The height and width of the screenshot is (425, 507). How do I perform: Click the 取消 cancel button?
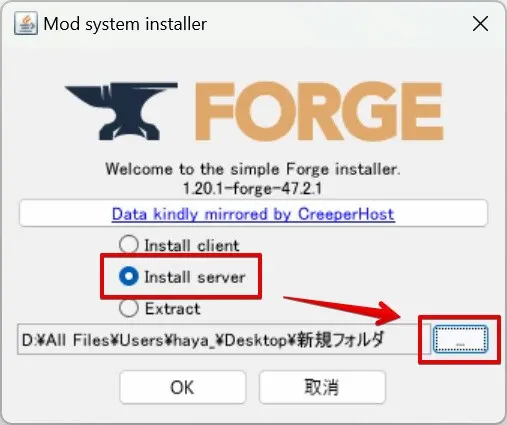(x=322, y=387)
